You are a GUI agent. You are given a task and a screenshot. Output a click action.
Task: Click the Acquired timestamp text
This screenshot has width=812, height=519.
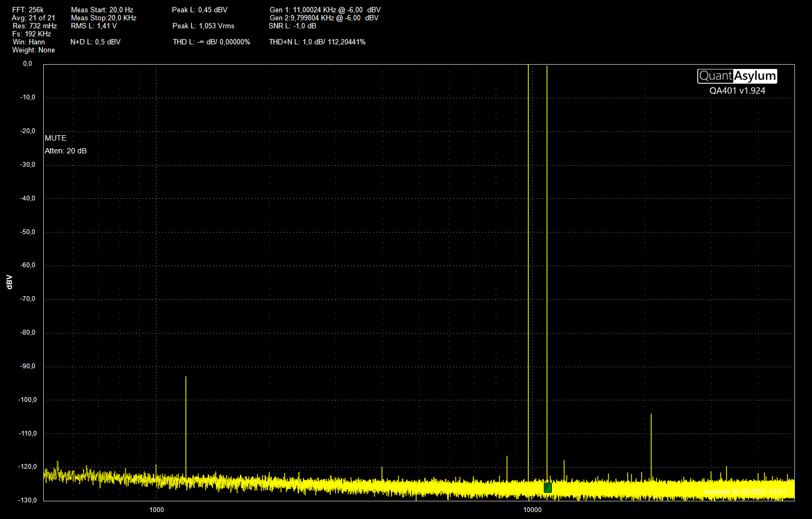pos(744,492)
